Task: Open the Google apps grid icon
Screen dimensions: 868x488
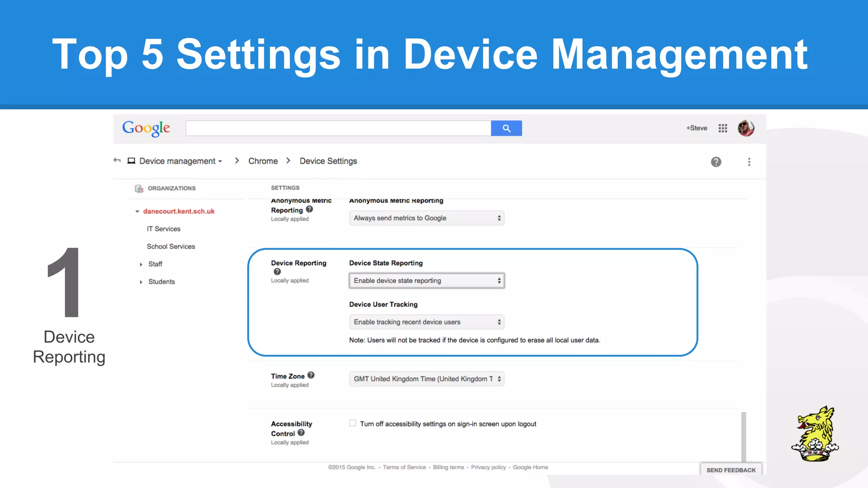Action: pos(723,128)
